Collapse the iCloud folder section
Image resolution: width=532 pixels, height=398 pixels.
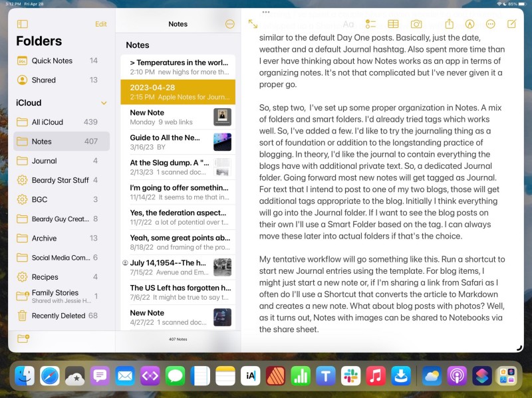104,103
